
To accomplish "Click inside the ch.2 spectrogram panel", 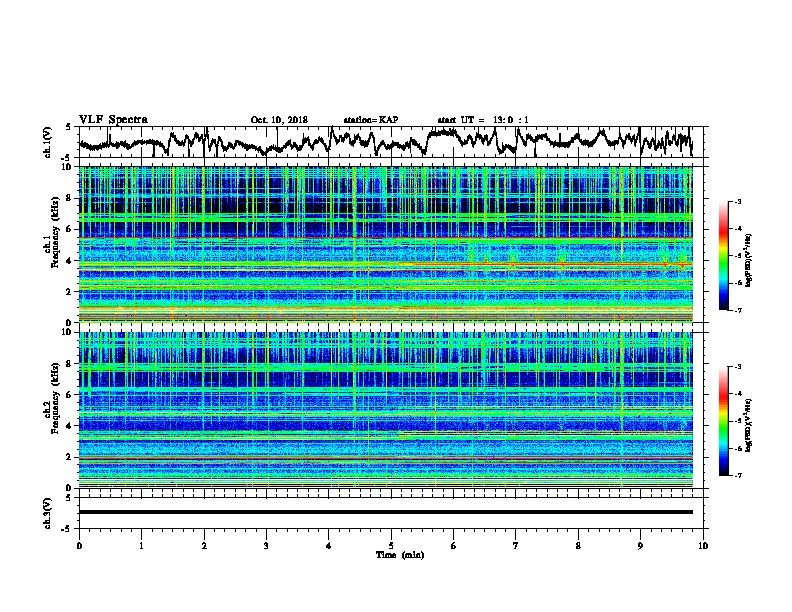I will tap(385, 410).
